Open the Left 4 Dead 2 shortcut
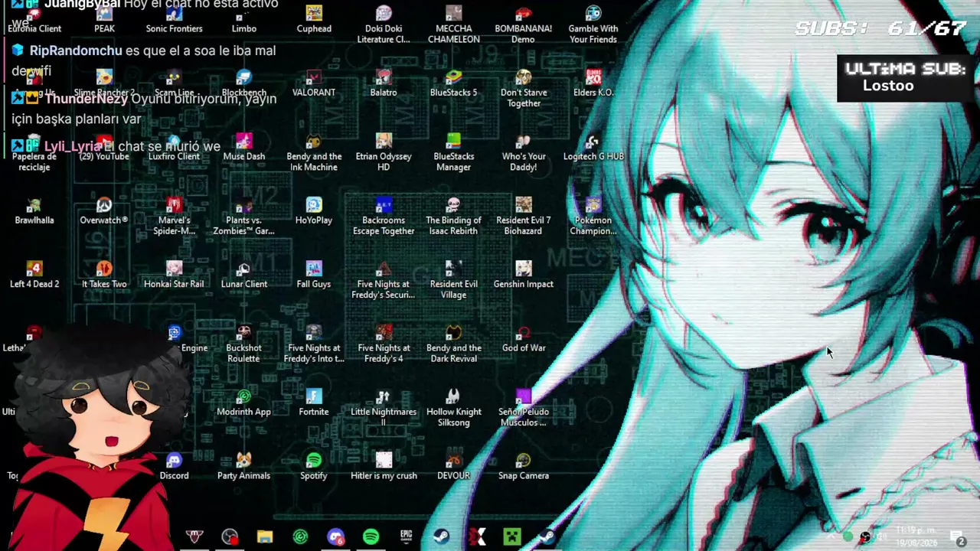This screenshot has width=980, height=551. point(34,274)
